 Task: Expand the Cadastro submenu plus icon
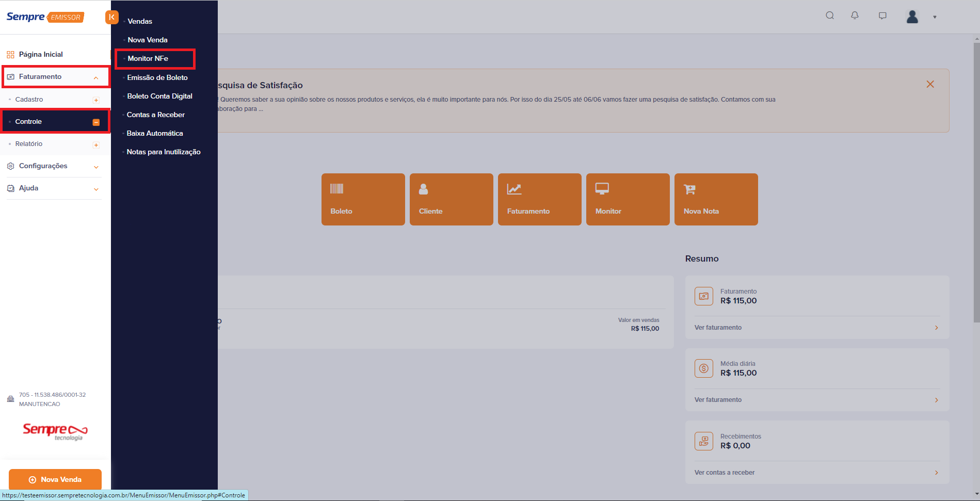coord(96,100)
